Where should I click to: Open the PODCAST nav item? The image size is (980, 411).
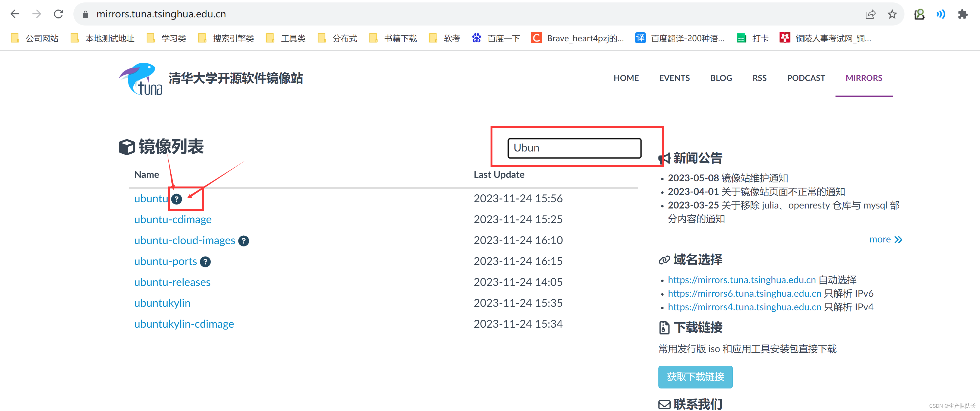pyautogui.click(x=806, y=78)
